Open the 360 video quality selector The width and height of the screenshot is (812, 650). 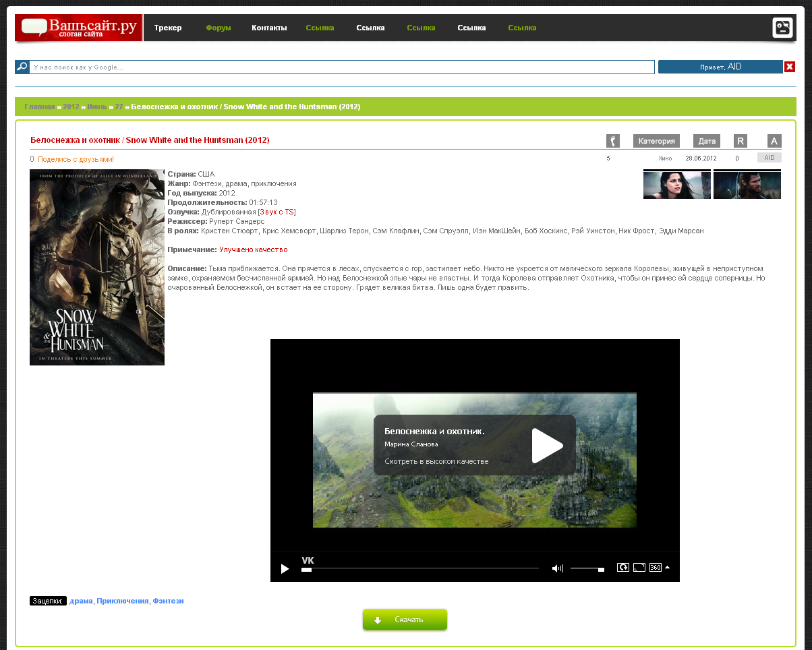coord(655,568)
